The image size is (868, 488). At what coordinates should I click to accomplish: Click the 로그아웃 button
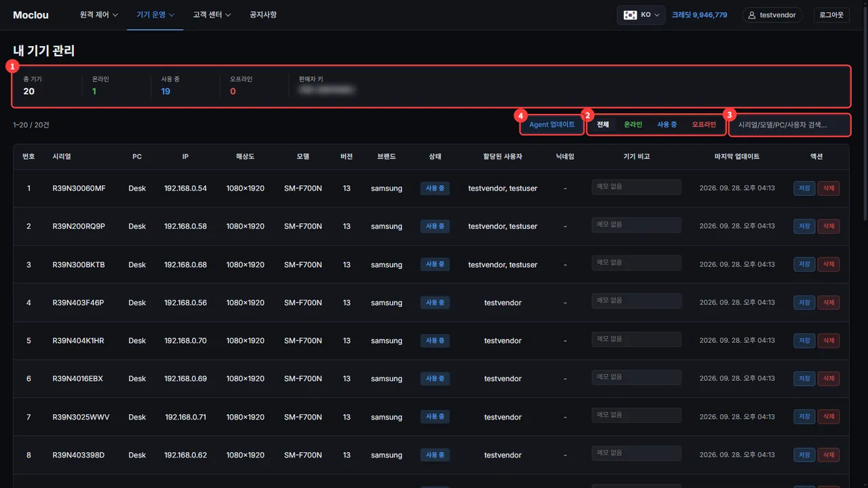(831, 15)
